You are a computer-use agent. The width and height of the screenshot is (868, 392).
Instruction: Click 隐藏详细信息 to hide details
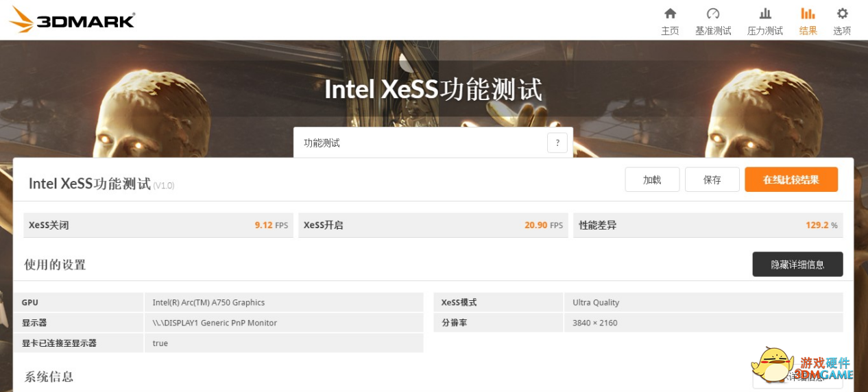(x=797, y=264)
